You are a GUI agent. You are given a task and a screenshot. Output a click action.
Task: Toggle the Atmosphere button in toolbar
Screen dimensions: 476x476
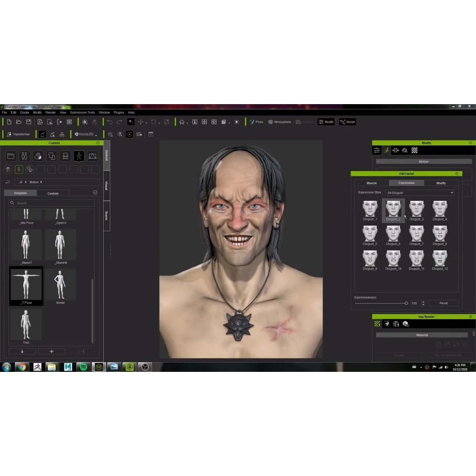(279, 122)
